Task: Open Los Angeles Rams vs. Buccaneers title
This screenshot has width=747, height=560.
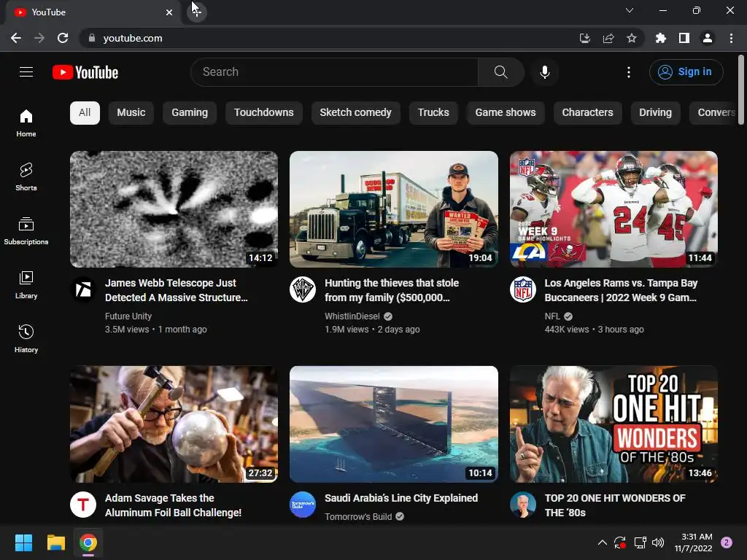Action: [621, 290]
